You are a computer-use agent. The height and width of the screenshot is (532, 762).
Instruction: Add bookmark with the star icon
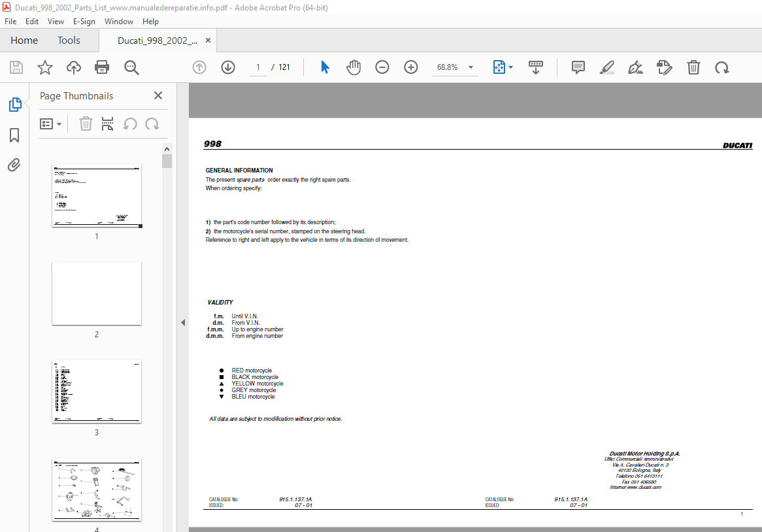[x=44, y=67]
